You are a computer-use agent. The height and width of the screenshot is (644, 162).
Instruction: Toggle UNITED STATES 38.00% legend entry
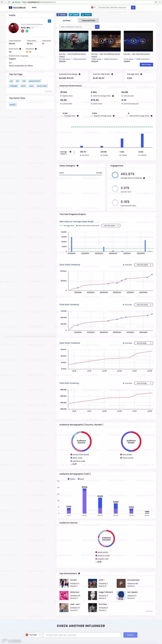coord(80,454)
